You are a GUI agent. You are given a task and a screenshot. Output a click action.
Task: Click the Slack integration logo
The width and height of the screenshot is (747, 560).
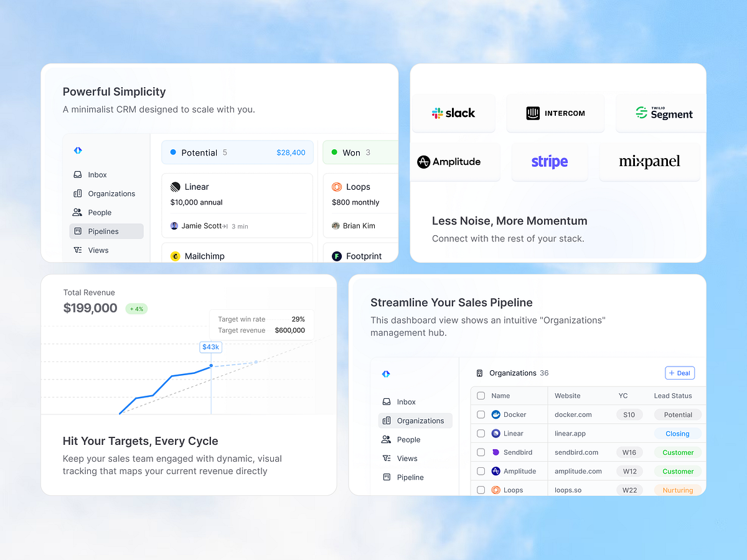pyautogui.click(x=453, y=113)
